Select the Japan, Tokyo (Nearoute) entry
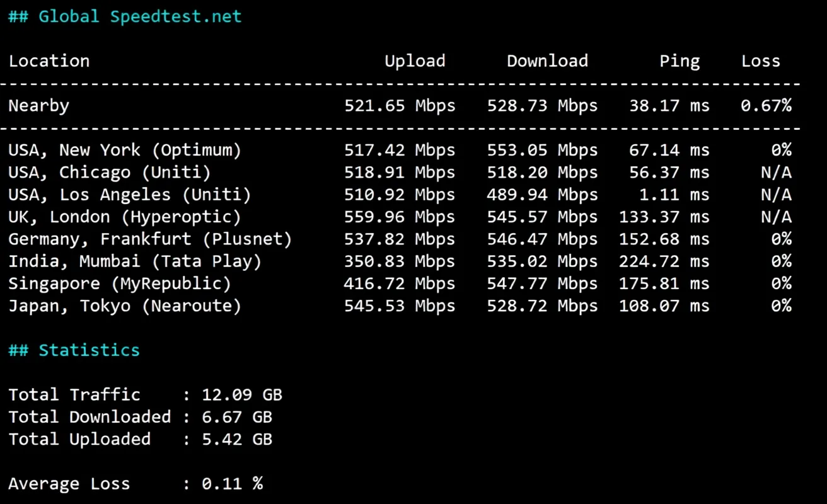Viewport: 827px width, 504px height. (x=125, y=306)
